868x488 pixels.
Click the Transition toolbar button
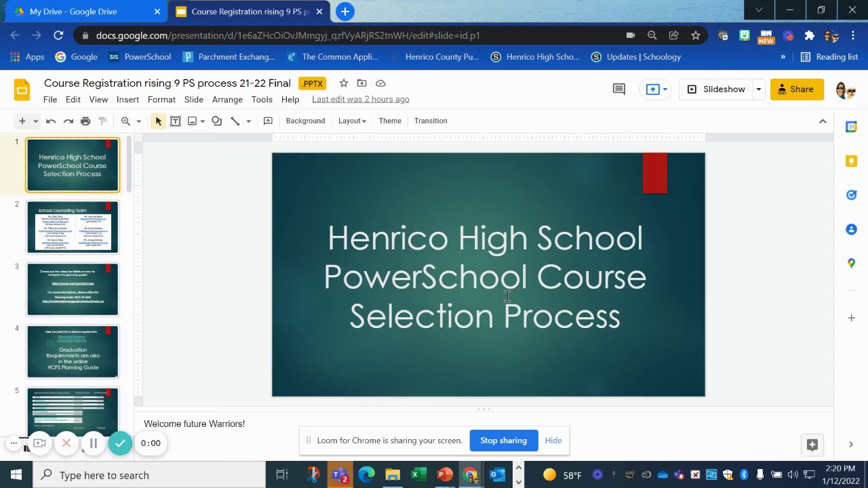(431, 121)
